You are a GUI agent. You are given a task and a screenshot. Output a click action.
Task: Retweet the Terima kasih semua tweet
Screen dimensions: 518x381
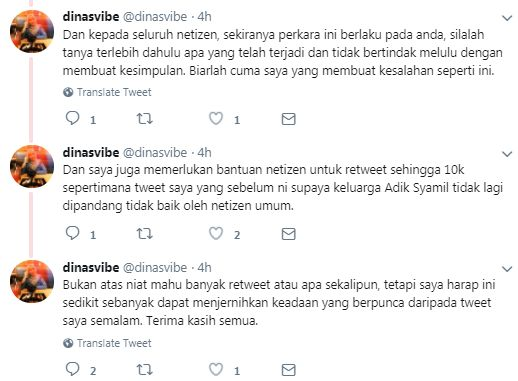[145, 370]
